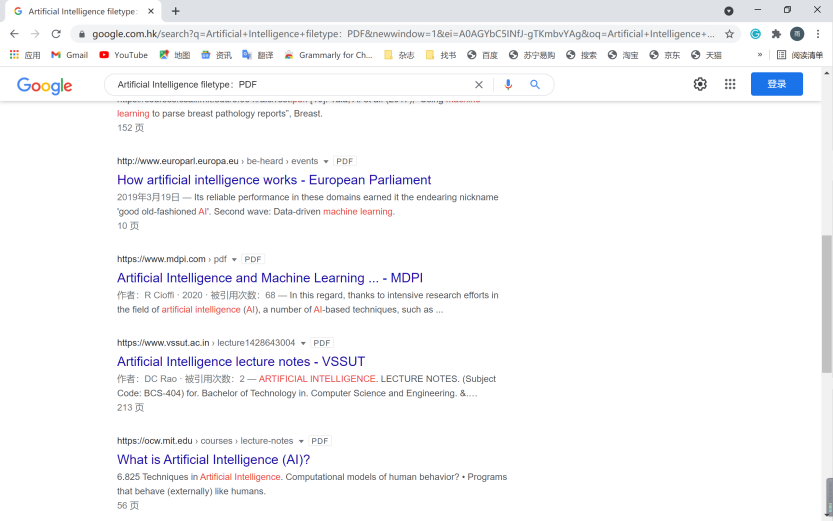Open the 淘宝 bookmark
Viewport: 833px width, 521px height.
623,55
